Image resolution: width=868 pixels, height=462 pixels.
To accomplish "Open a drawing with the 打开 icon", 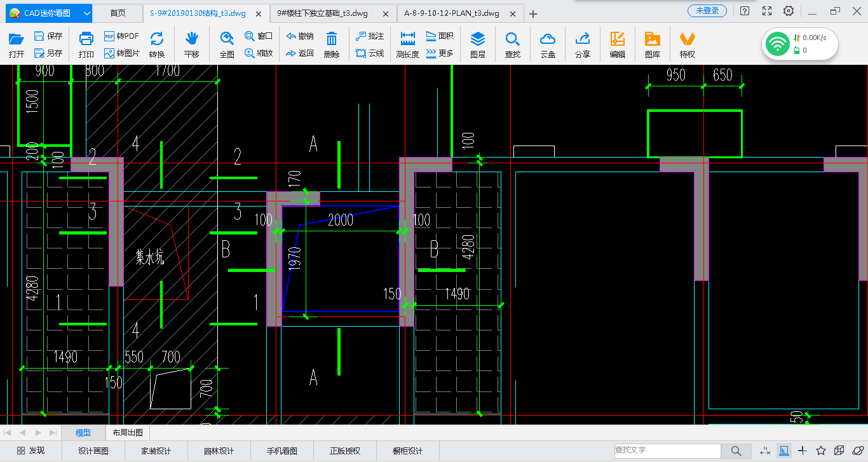I will click(x=17, y=45).
